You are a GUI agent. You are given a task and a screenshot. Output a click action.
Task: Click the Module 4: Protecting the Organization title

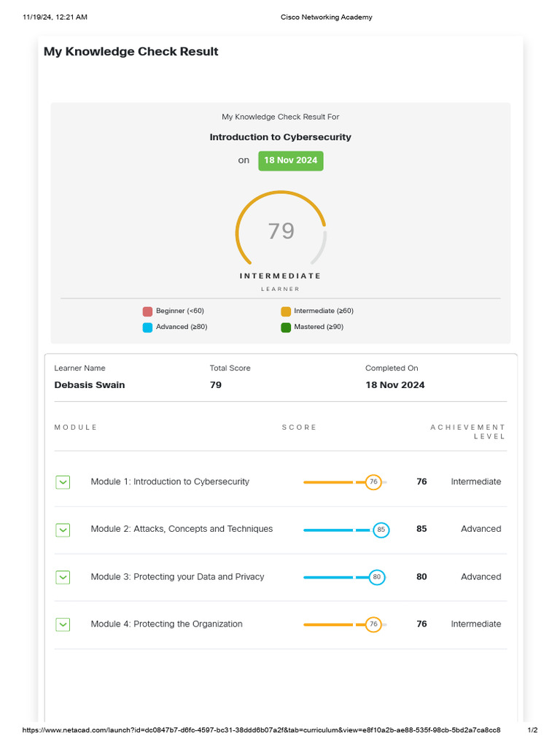pos(166,624)
